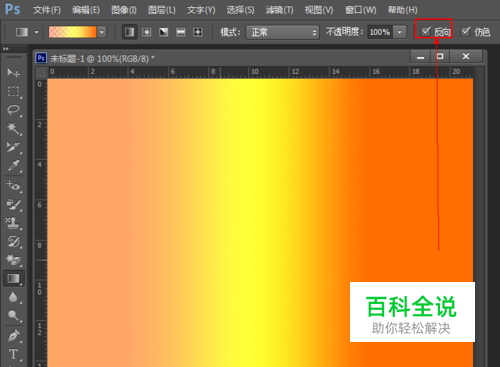Open the 图层(L) menu
The width and height of the screenshot is (500, 367).
162,10
